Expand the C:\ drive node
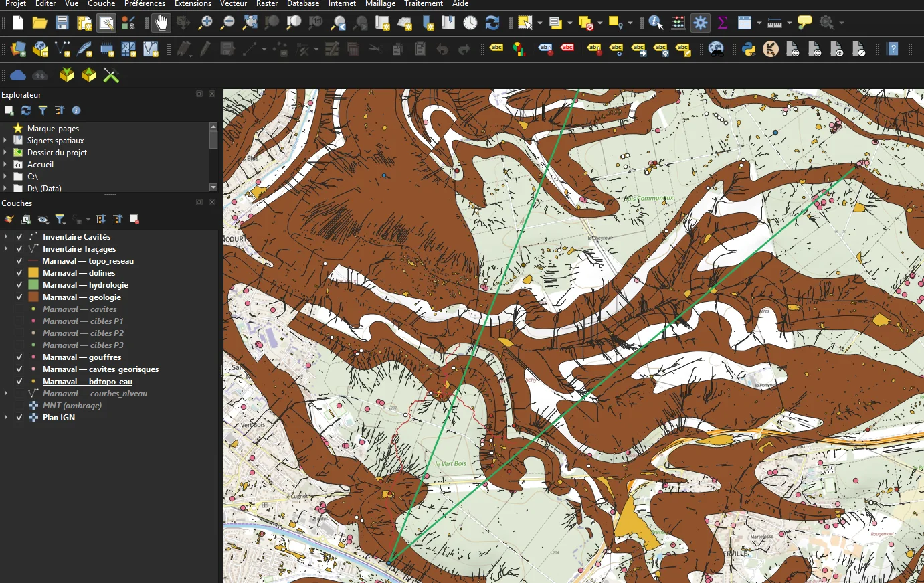Screen dimensions: 924x583 point(5,177)
